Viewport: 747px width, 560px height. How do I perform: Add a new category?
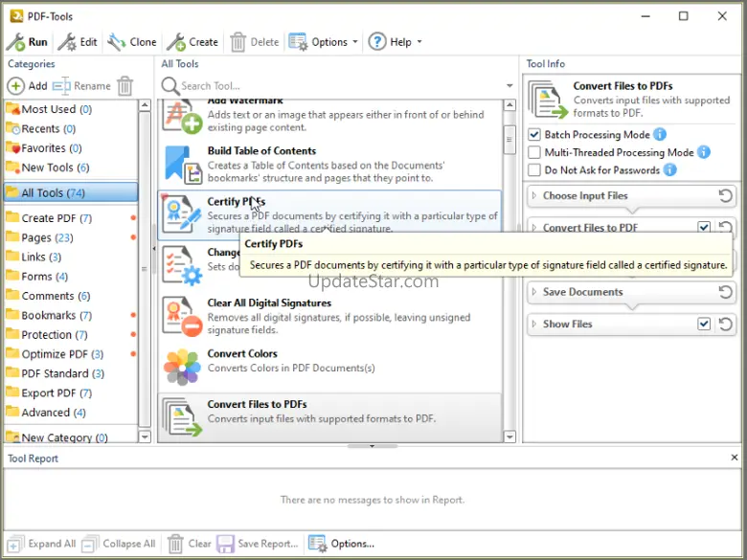pos(27,86)
